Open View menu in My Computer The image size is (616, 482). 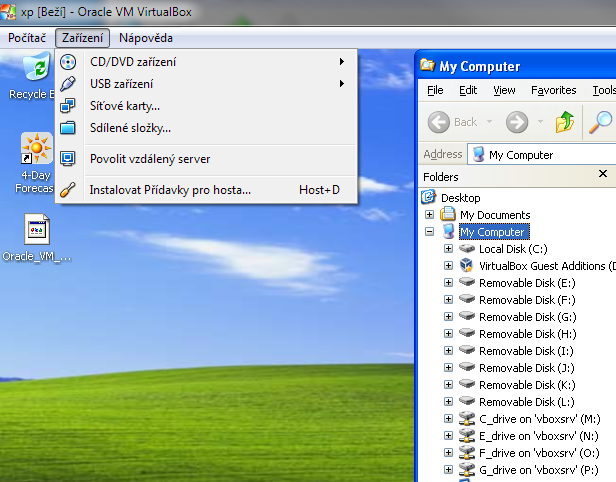504,90
